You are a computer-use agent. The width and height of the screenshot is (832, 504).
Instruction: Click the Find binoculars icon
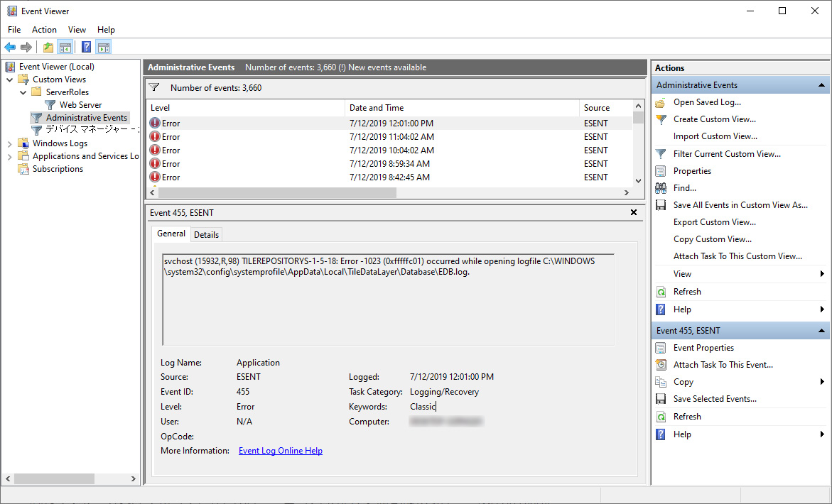[661, 188]
